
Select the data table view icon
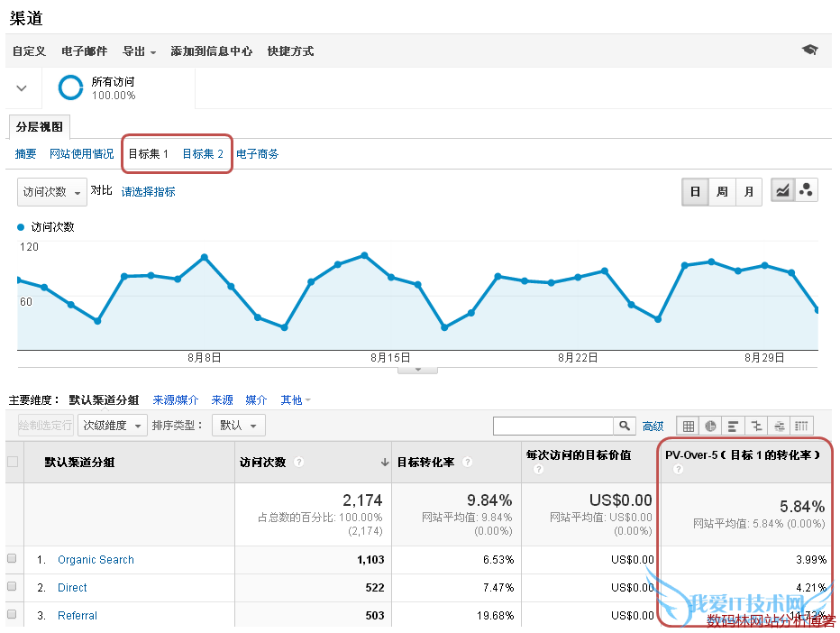pyautogui.click(x=688, y=426)
